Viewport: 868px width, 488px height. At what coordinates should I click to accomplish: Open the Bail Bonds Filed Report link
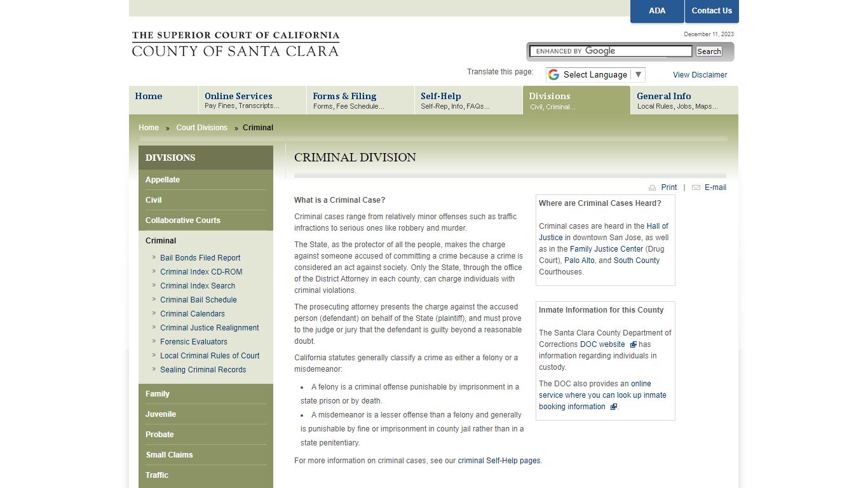coord(200,258)
